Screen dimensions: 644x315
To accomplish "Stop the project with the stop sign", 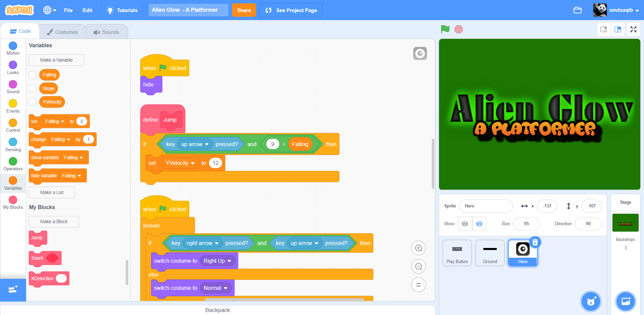I will (458, 29).
